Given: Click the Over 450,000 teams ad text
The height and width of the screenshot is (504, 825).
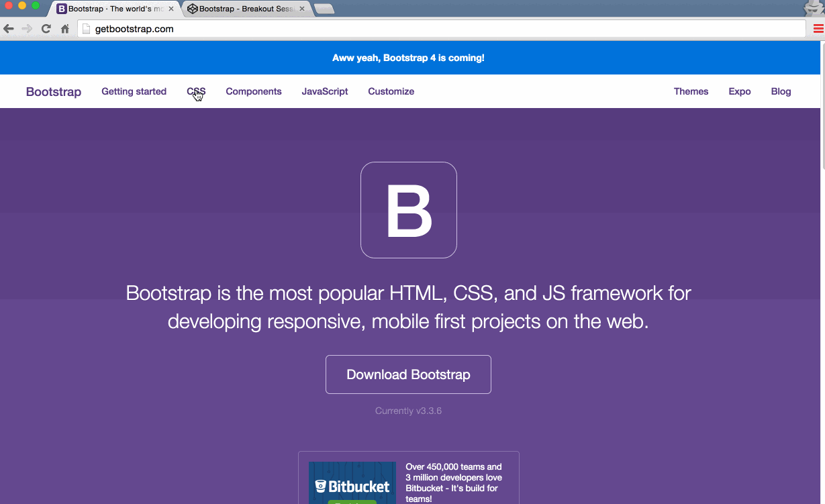Looking at the screenshot, I should coord(454,483).
